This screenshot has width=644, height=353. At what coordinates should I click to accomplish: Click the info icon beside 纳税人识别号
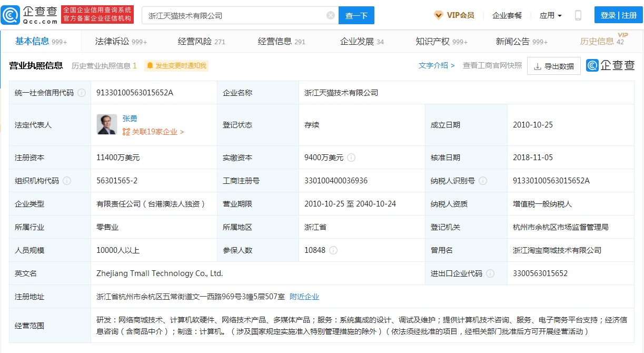(x=483, y=181)
